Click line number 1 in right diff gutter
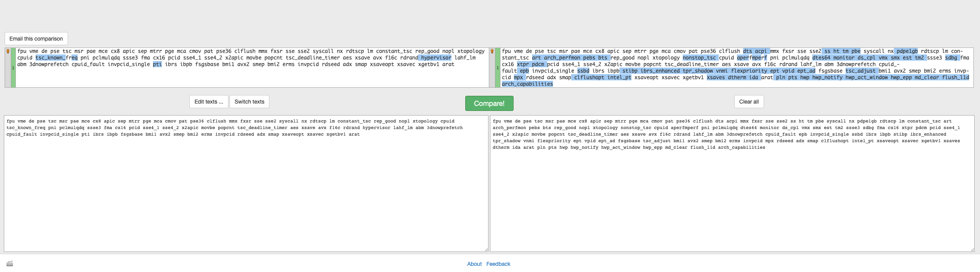 click(x=498, y=68)
